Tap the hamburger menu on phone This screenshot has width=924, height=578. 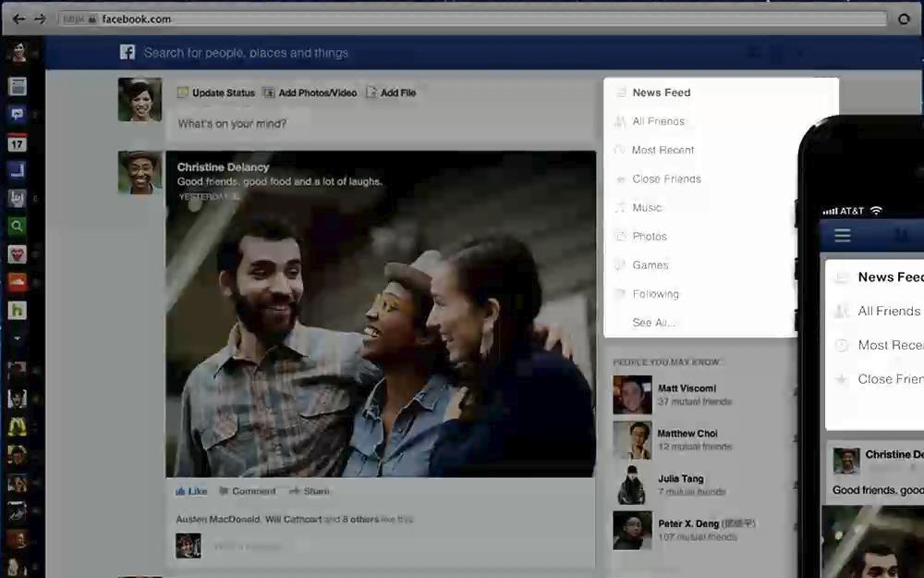[x=842, y=236]
